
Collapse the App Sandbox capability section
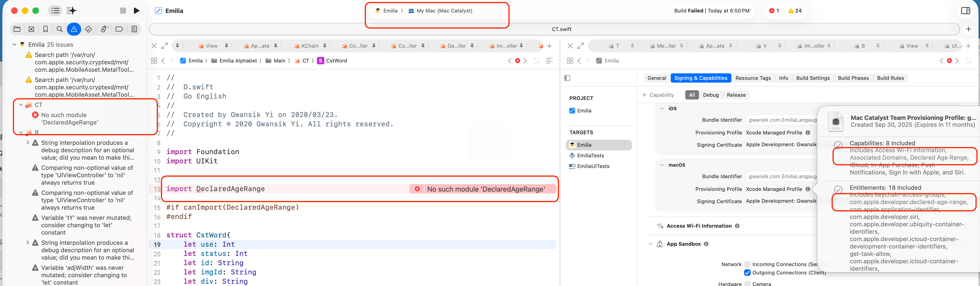pyautogui.click(x=650, y=244)
